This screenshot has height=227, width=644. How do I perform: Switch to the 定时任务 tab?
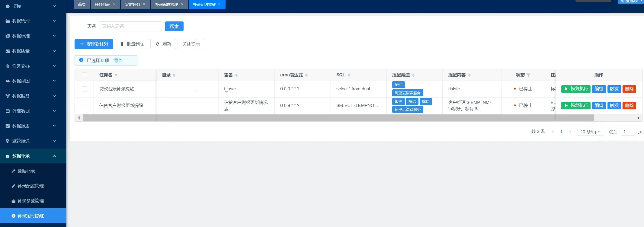132,4
